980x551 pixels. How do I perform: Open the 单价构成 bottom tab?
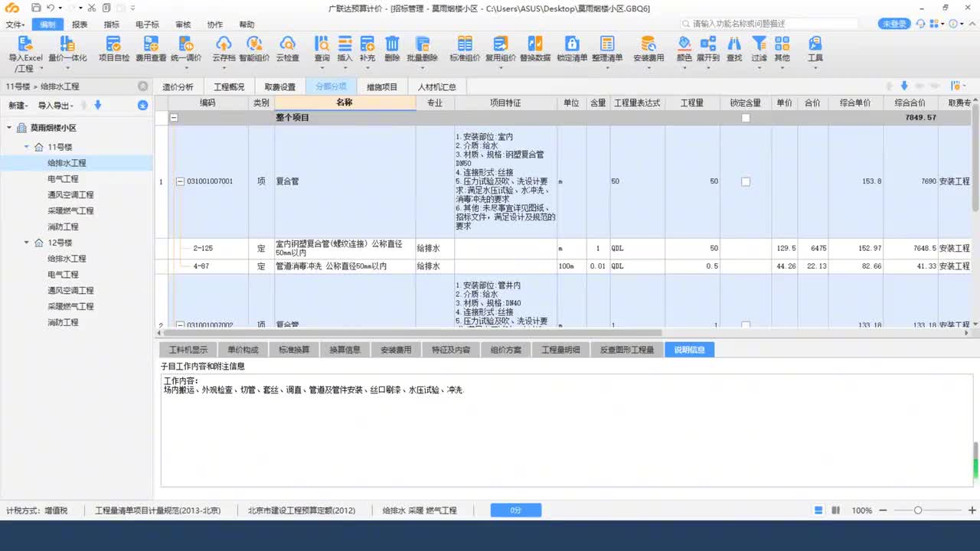coord(243,350)
